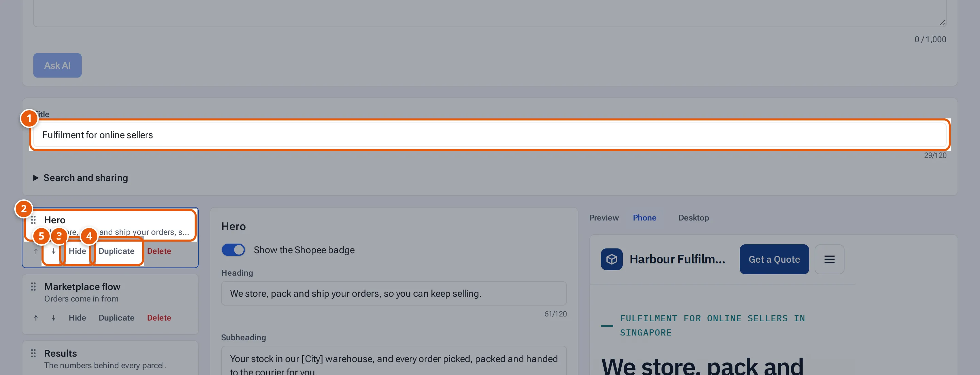This screenshot has height=375, width=980.
Task: Select the Hero section card
Action: (x=110, y=226)
